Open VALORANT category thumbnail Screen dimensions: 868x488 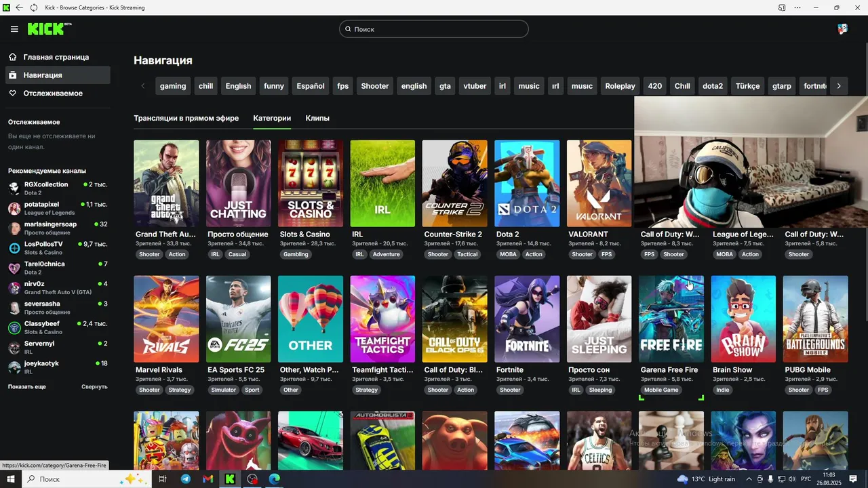(x=599, y=184)
